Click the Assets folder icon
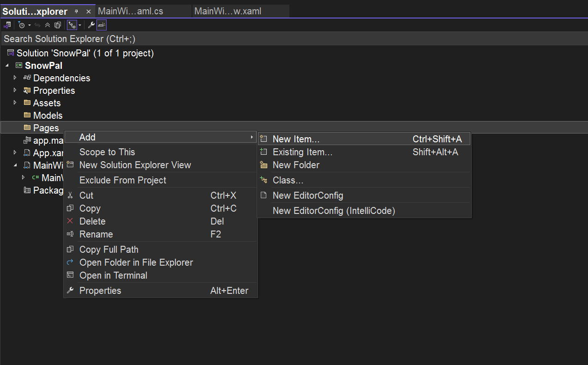The height and width of the screenshot is (365, 588). (27, 103)
